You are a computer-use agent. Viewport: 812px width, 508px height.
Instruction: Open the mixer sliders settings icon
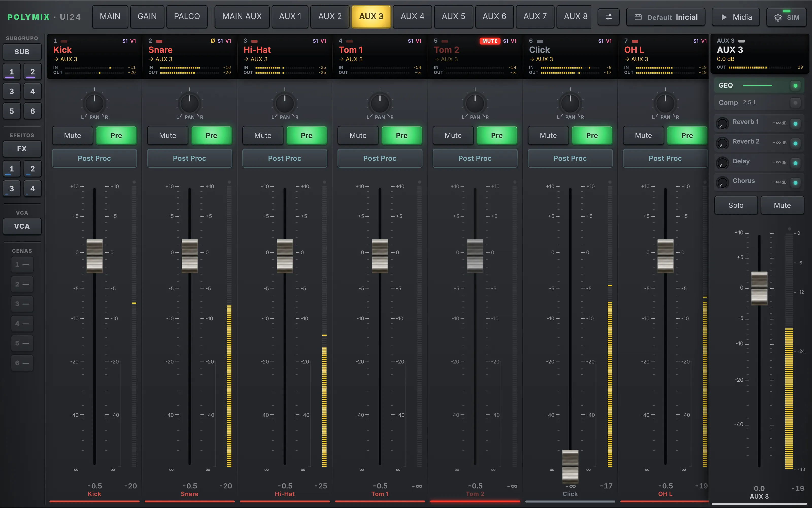(x=608, y=17)
